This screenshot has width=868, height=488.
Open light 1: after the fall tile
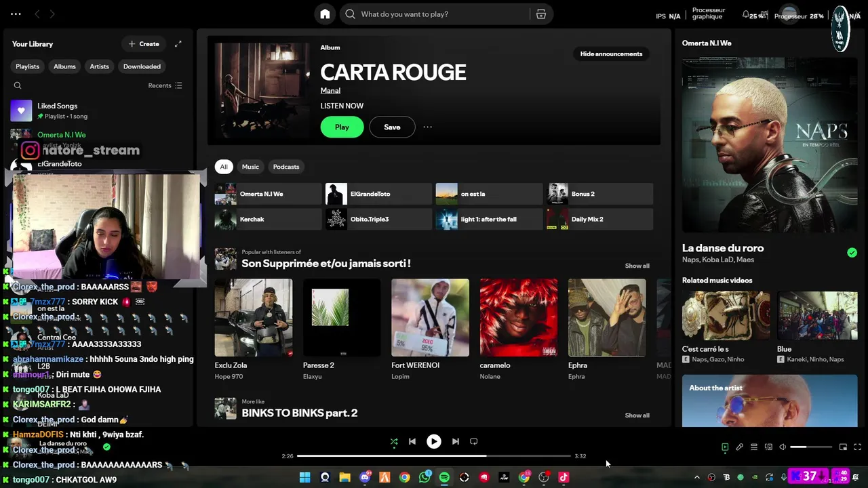pyautogui.click(x=489, y=219)
